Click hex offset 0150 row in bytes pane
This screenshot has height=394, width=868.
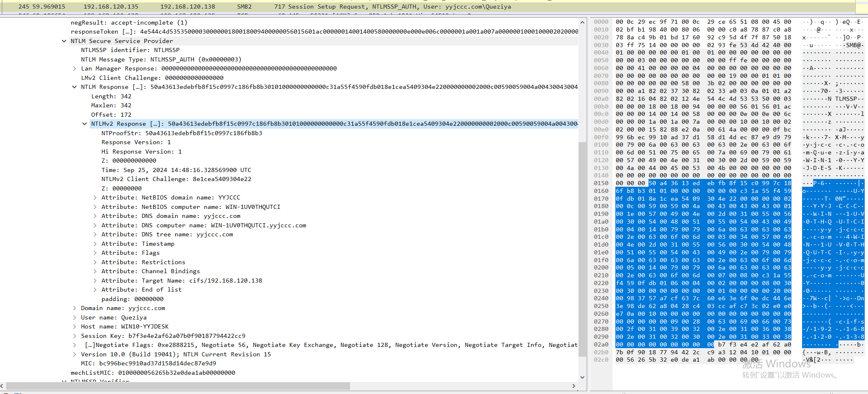point(601,183)
